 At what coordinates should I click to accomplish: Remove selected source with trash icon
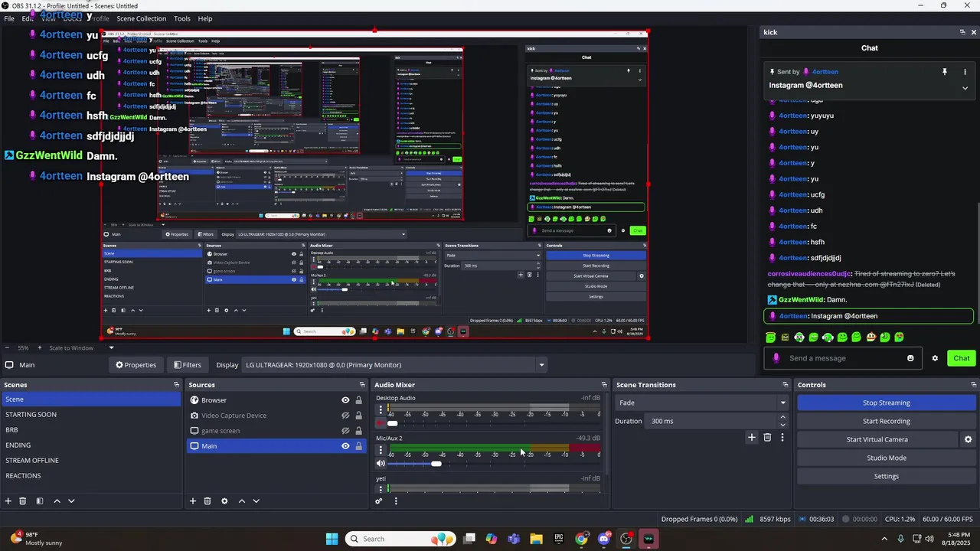[207, 501]
